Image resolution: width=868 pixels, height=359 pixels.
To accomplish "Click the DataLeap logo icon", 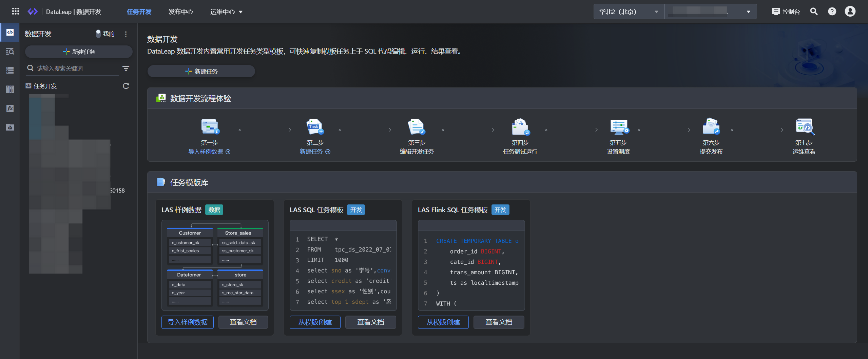I will click(x=33, y=12).
